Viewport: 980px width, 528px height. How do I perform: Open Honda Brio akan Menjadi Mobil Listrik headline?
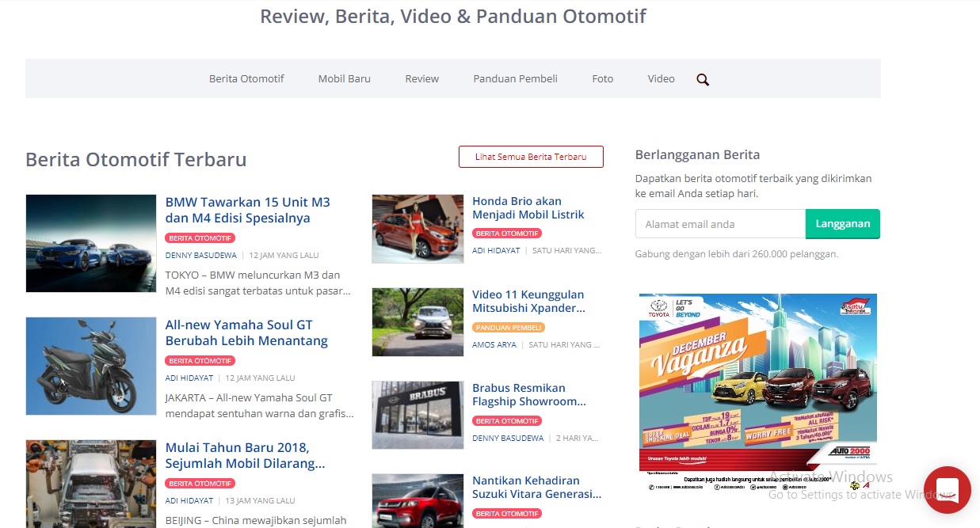point(528,207)
